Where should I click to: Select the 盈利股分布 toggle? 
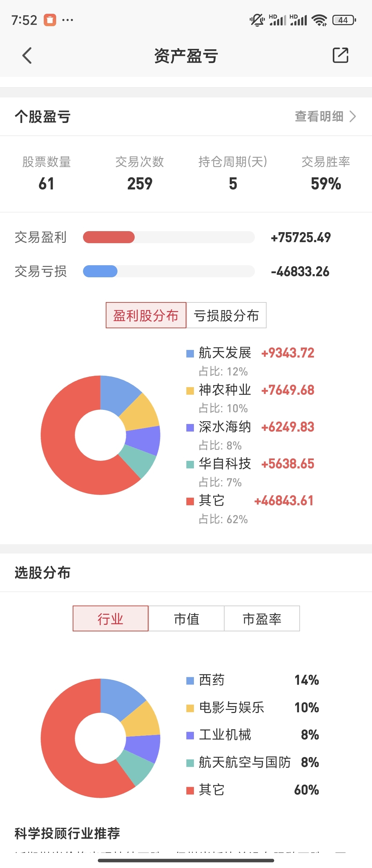(x=146, y=315)
